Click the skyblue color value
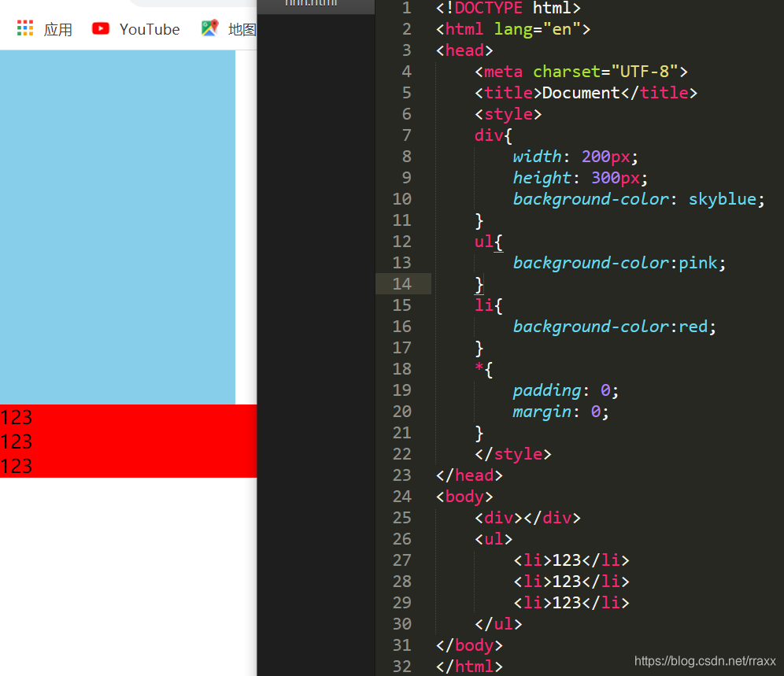This screenshot has width=784, height=676. tap(723, 199)
